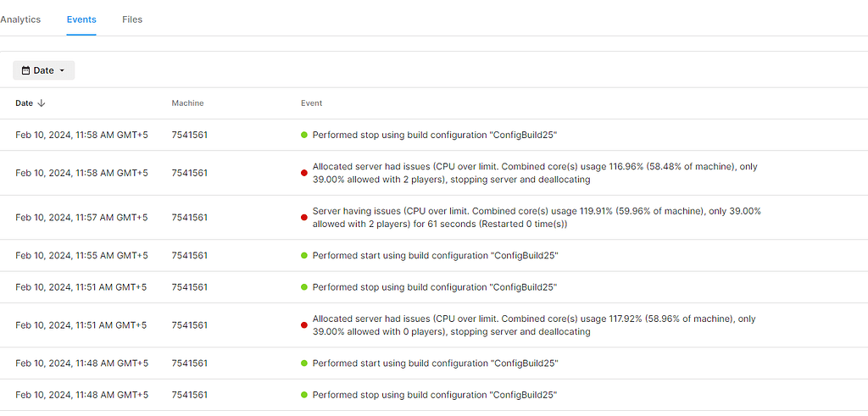868x416 pixels.
Task: Click the red dot for the 116.96% CPU event
Action: (304, 173)
